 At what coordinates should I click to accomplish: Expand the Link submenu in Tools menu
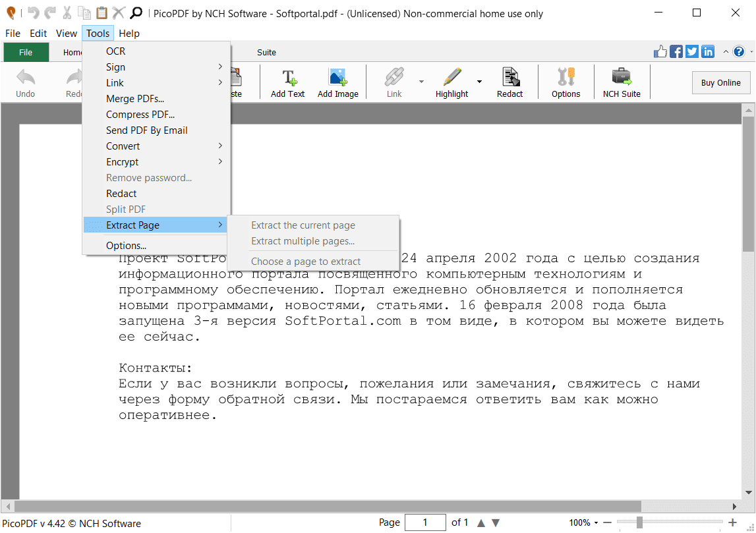click(220, 82)
